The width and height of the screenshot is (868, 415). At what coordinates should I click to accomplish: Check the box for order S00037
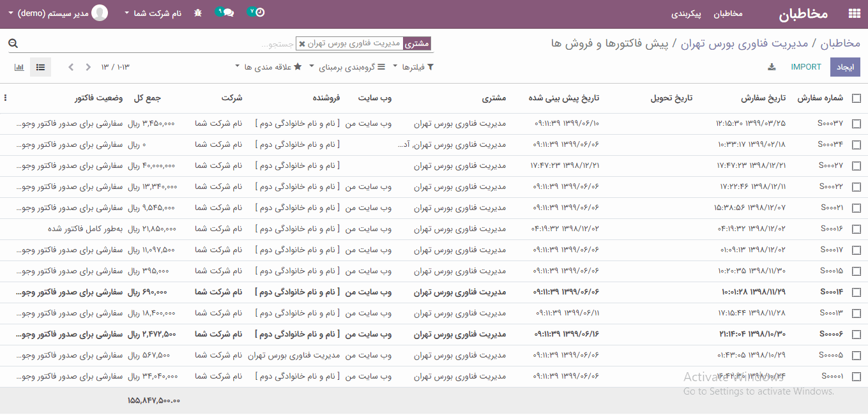pos(856,124)
